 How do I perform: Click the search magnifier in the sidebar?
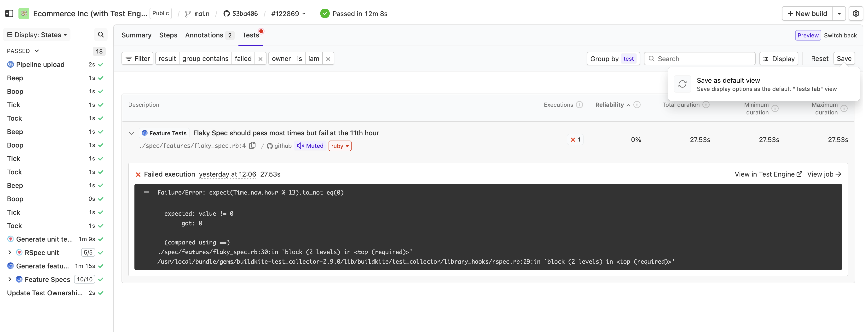click(x=100, y=34)
